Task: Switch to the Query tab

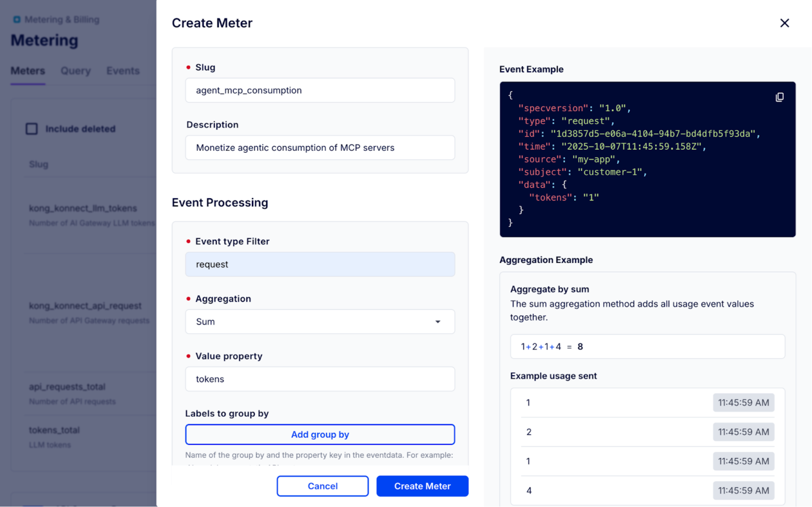Action: pyautogui.click(x=75, y=71)
